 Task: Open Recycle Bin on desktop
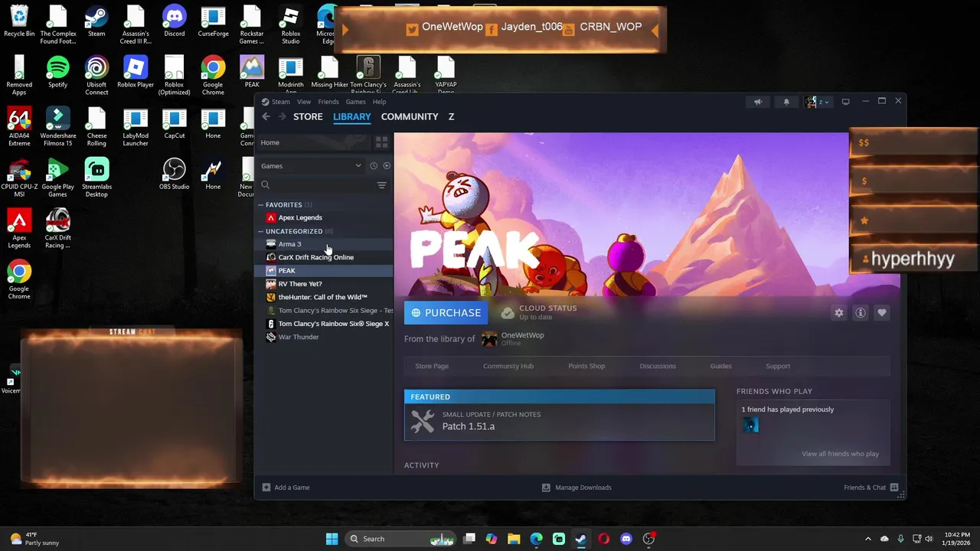tap(19, 21)
